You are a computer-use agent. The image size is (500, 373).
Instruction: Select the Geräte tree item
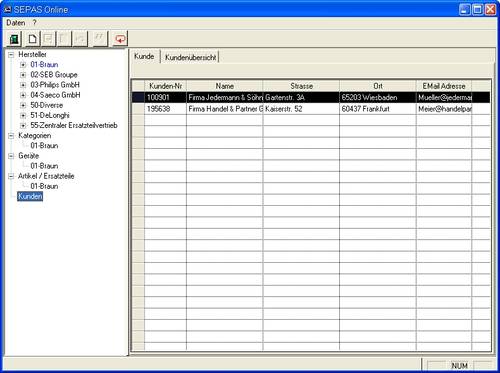(x=29, y=156)
